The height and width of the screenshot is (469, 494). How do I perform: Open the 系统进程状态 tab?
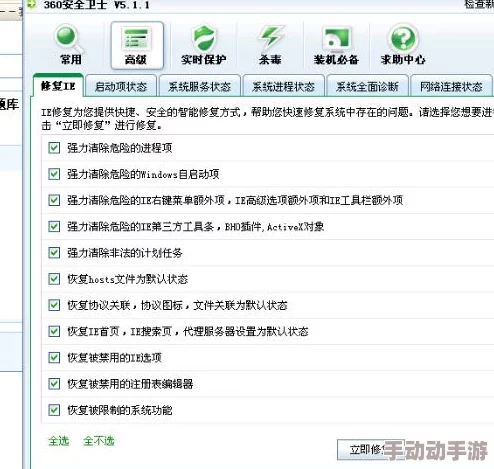(x=283, y=87)
